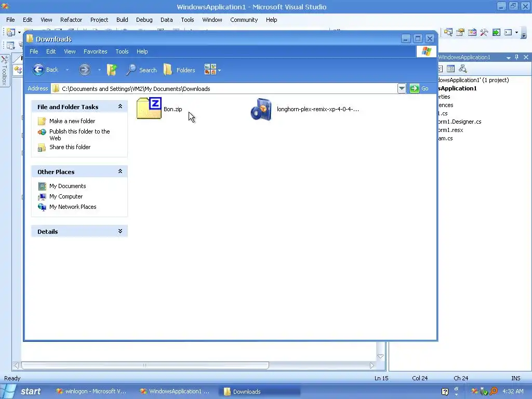Open Visual Studio Window menu

212,20
